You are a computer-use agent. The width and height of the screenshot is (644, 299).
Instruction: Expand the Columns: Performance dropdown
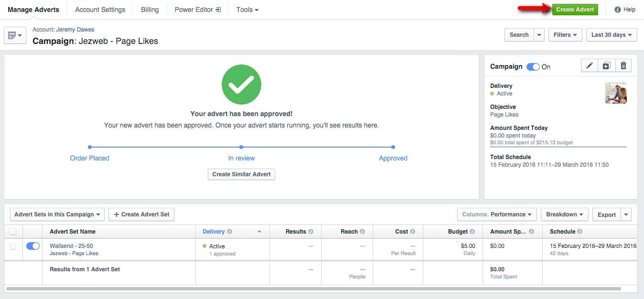(497, 214)
